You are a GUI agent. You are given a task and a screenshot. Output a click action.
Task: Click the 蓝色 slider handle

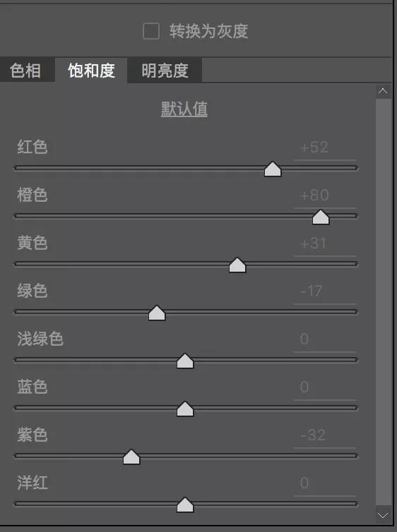(185, 409)
